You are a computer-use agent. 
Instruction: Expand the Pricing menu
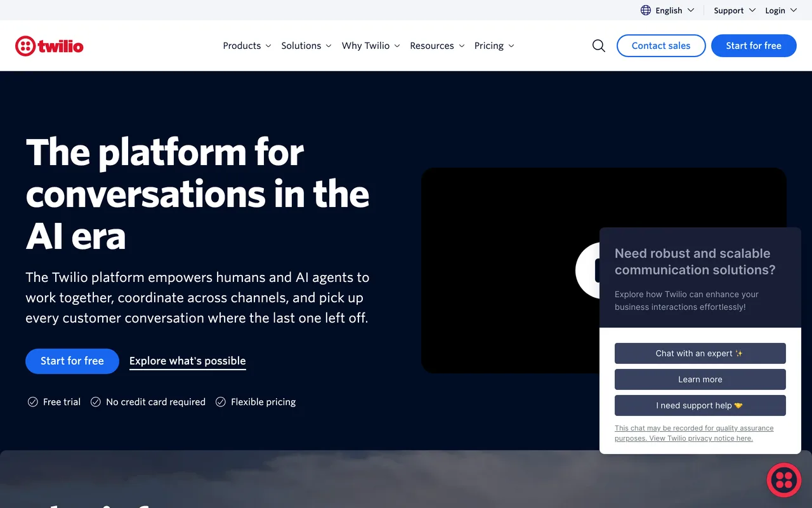click(x=494, y=46)
